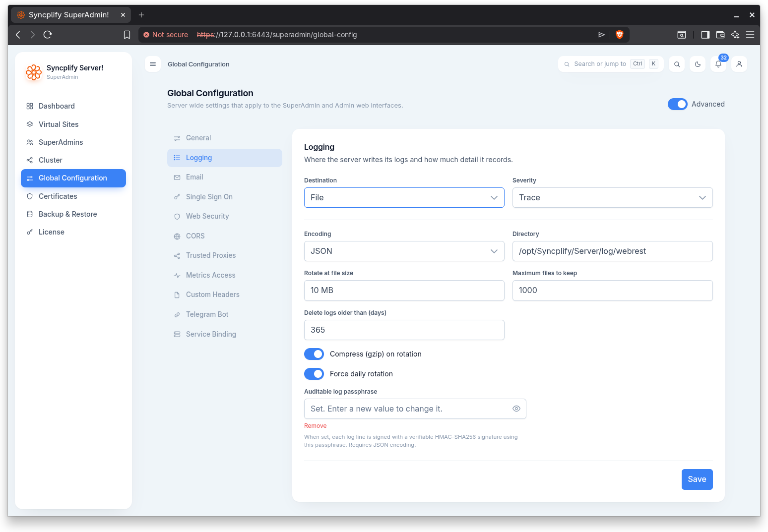Image resolution: width=768 pixels, height=532 pixels.
Task: Open the Email settings tab
Action: point(225,177)
